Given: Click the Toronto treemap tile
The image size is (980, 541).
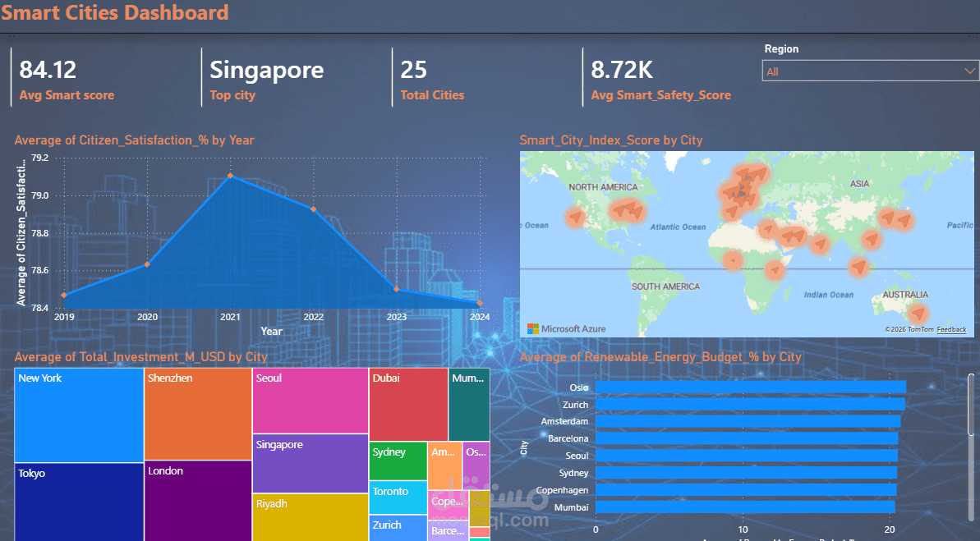Looking at the screenshot, I should 398,497.
